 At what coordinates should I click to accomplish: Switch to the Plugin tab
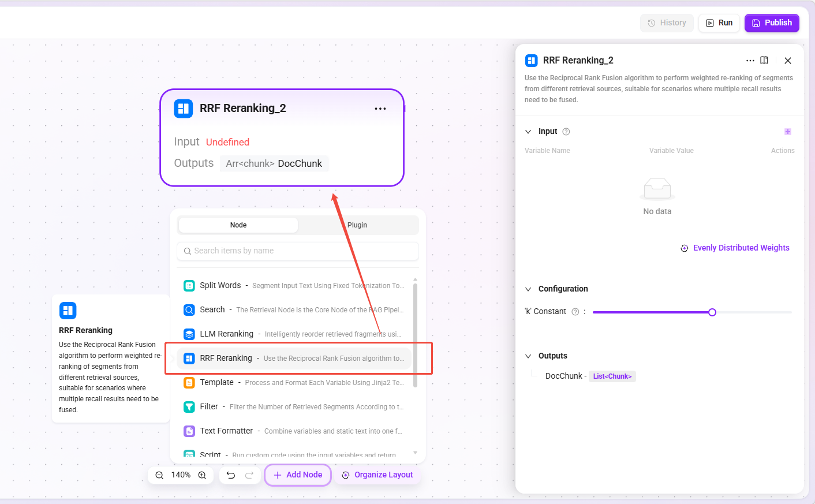[357, 225]
